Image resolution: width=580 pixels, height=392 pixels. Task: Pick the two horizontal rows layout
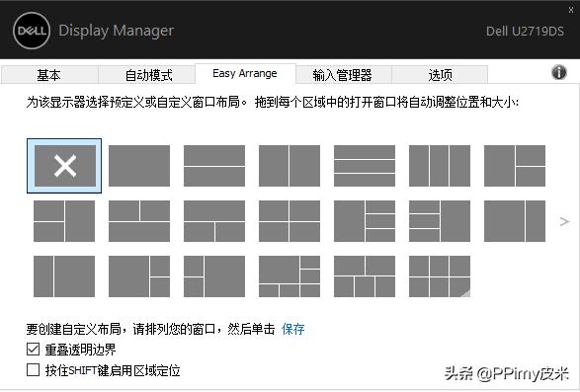[214, 166]
